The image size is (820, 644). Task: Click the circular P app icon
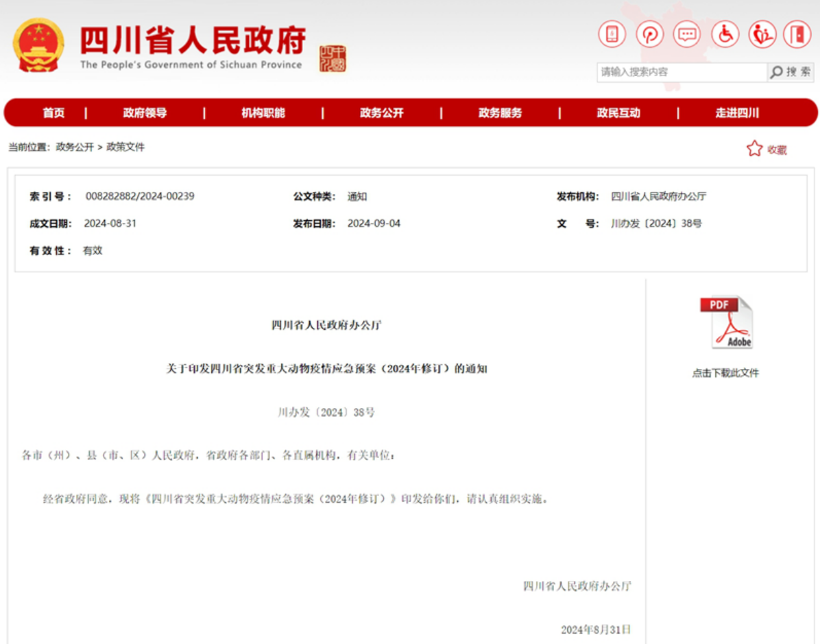click(x=649, y=34)
